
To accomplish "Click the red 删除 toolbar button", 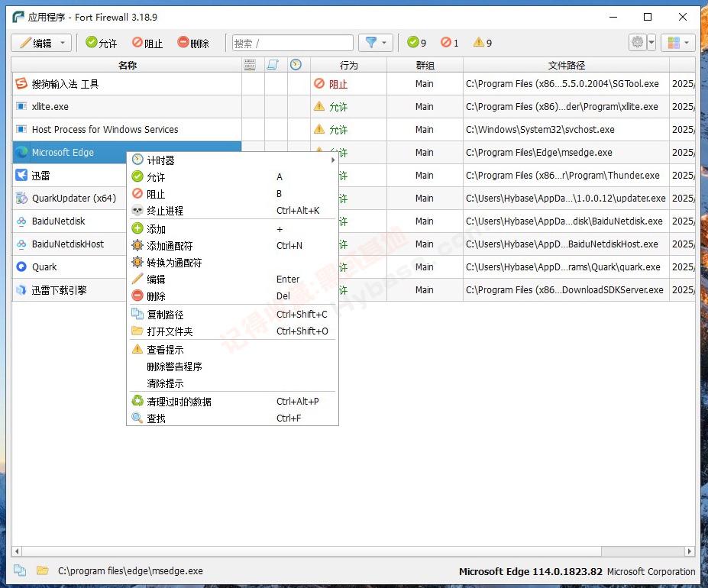I will pyautogui.click(x=193, y=43).
